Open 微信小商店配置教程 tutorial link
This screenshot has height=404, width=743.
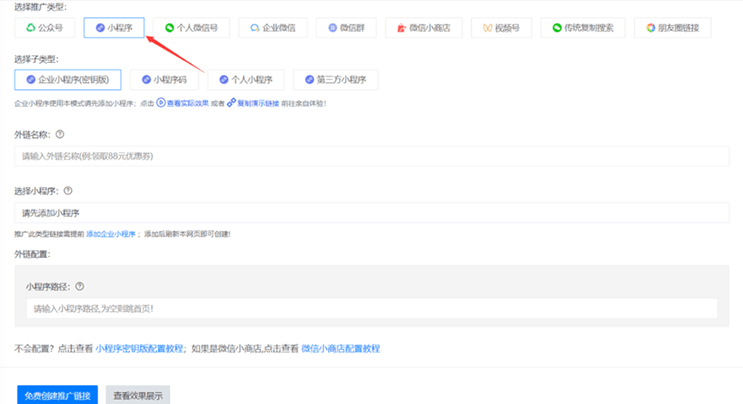click(341, 349)
